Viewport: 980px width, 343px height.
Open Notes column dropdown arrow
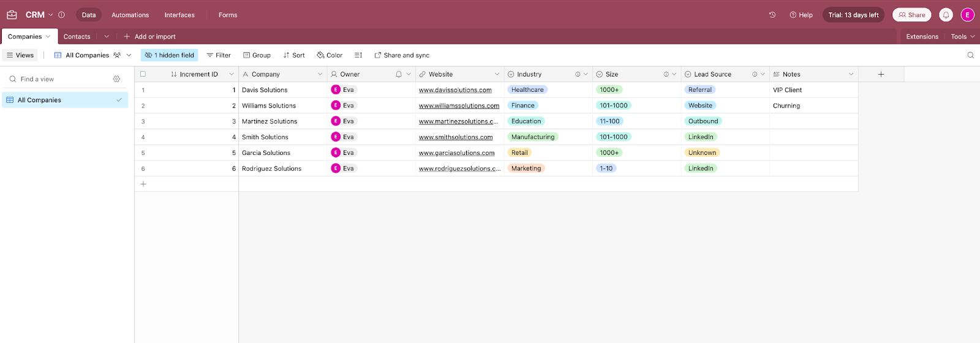851,74
